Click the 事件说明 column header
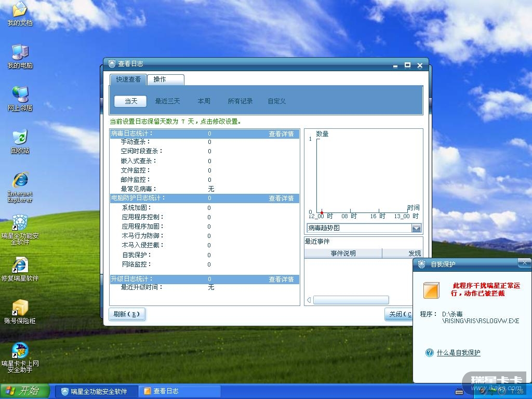Screen dimensions: 532x399 pyautogui.click(x=343, y=253)
